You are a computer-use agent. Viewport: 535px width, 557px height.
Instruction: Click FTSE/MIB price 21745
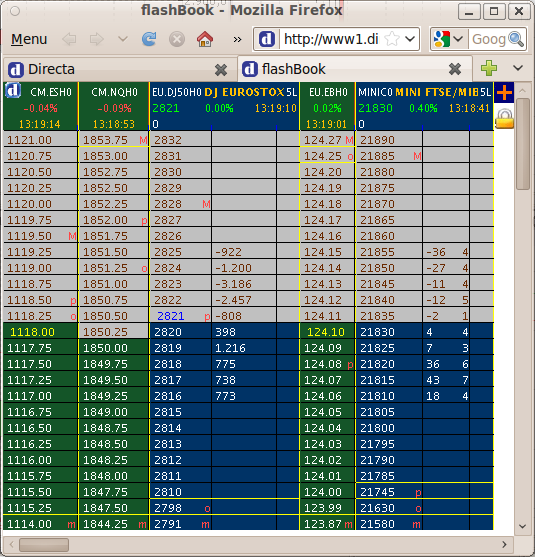coord(377,492)
